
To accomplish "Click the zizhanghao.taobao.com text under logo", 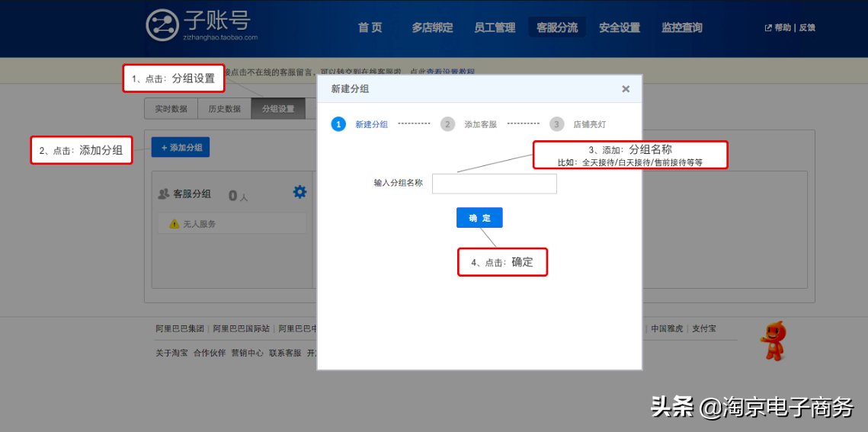I will click(x=220, y=37).
